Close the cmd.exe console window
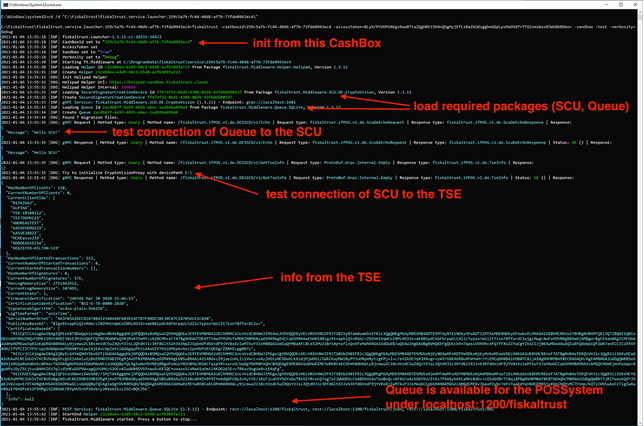Viewport: 644px width, 426px height. 635,5
